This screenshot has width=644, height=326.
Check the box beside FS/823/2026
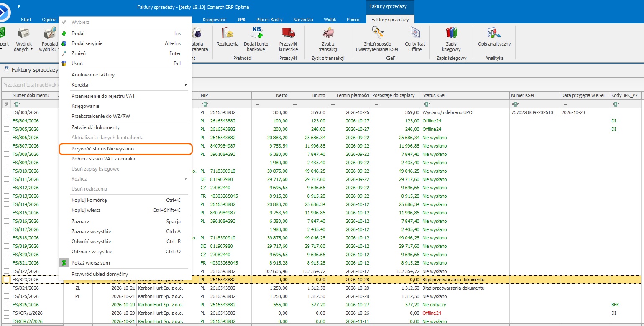7,280
